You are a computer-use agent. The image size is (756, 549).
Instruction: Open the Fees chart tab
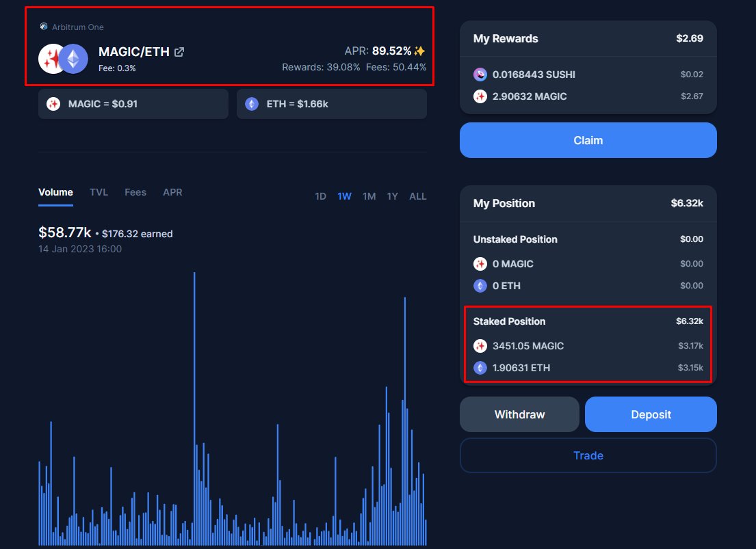pyautogui.click(x=135, y=192)
